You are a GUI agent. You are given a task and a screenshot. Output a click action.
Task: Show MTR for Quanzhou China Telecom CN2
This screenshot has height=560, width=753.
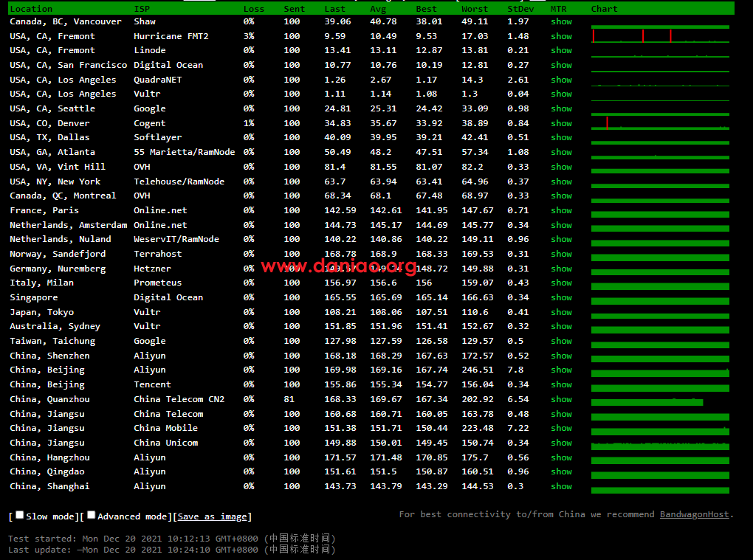click(561, 400)
